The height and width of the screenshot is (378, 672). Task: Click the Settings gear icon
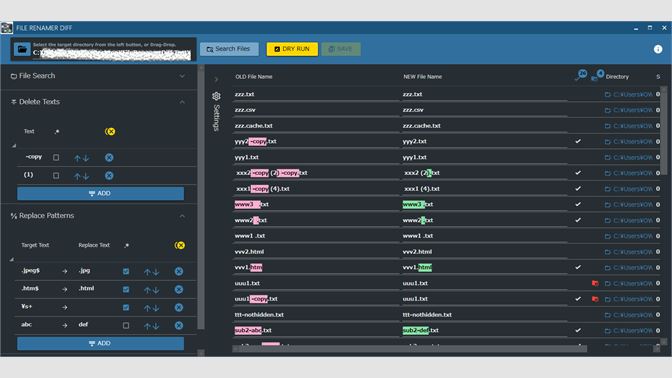(216, 96)
